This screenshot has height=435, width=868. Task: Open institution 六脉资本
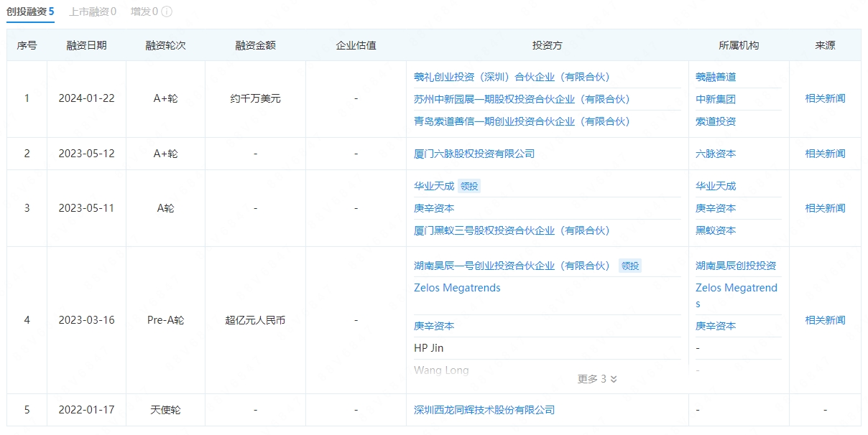coord(716,154)
